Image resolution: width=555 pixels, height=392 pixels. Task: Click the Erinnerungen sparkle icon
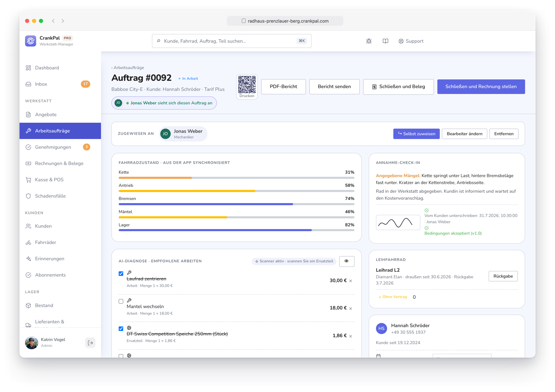click(x=28, y=259)
